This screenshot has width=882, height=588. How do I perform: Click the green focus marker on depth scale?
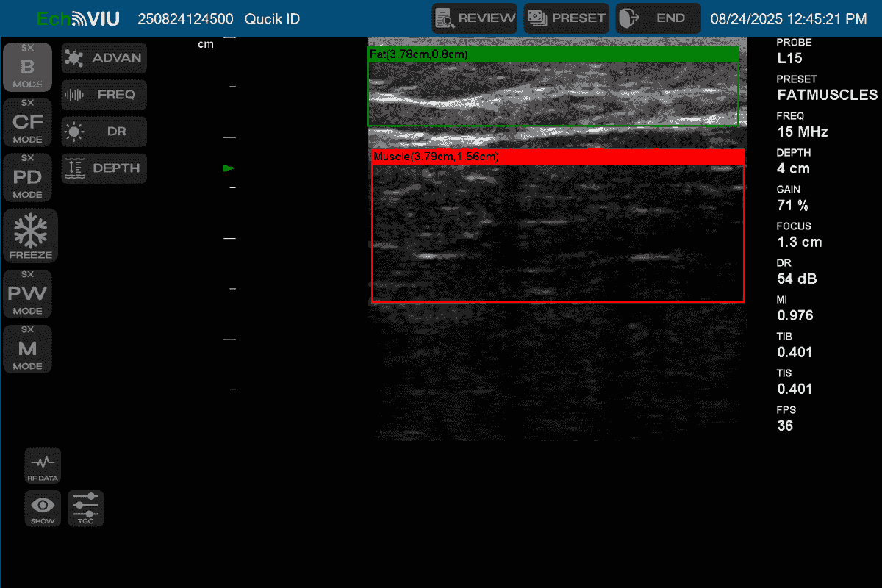coord(229,168)
